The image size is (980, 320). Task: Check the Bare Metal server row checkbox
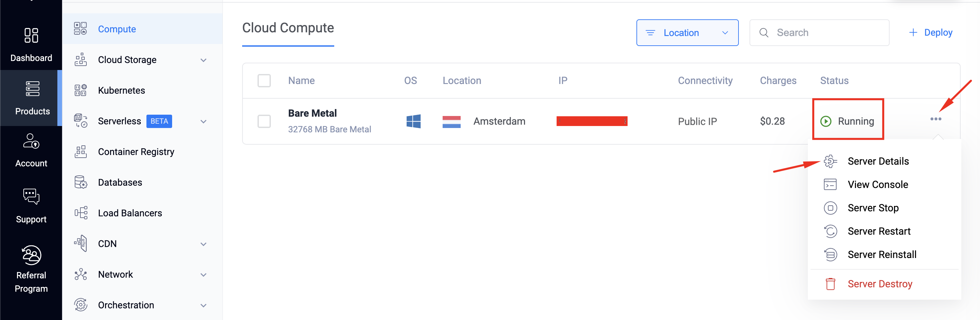coord(264,121)
